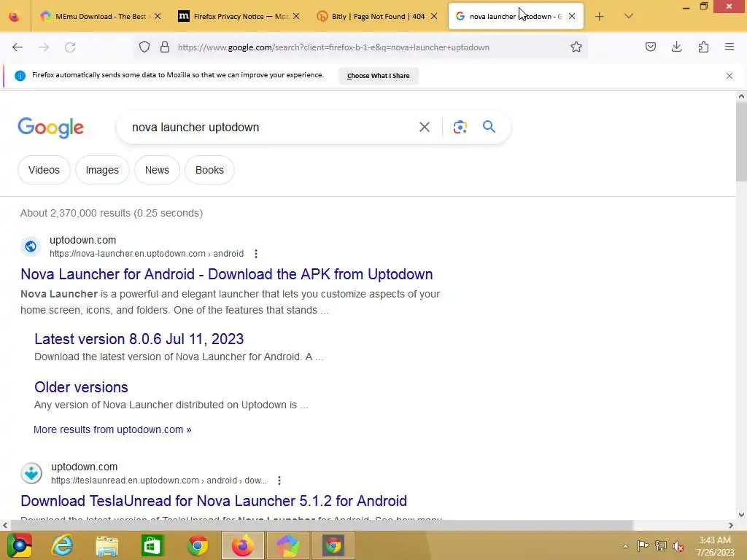Open options for TeslaUnread result
The width and height of the screenshot is (747, 560).
coord(279,481)
